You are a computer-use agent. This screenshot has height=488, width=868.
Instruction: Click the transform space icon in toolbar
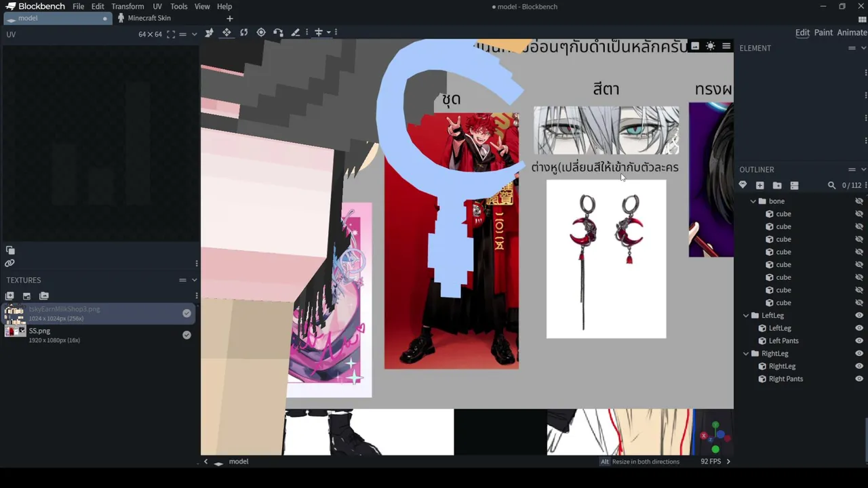318,33
